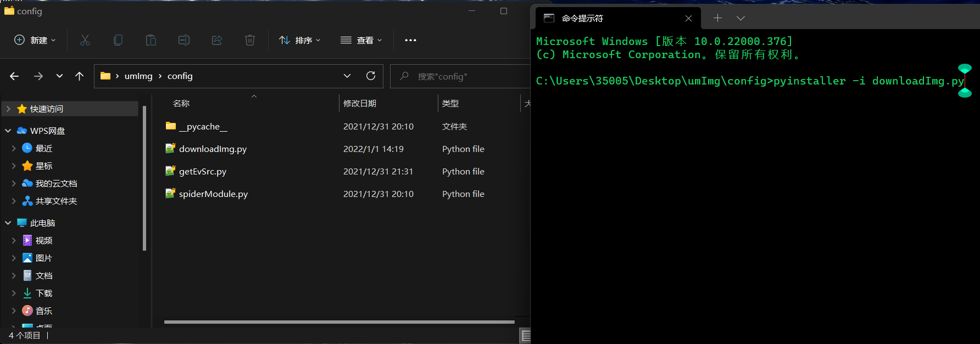Collapse the WPS网盘 tree node
The width and height of the screenshot is (980, 344).
tap(8, 131)
